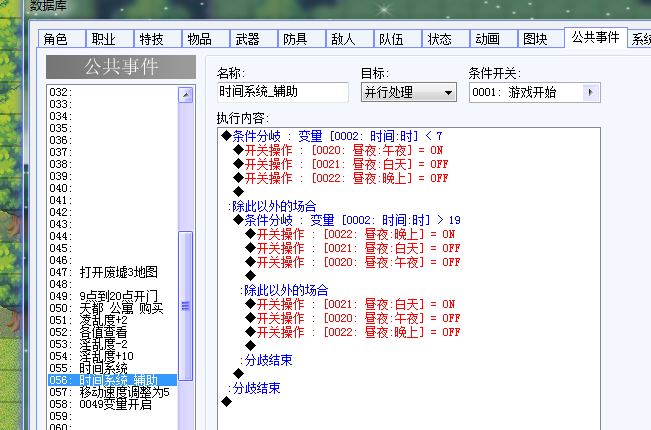Screen dimensions: 651x430
Task: Select command 条件分歧 变量 时间:时 > 19
Action: click(347, 220)
